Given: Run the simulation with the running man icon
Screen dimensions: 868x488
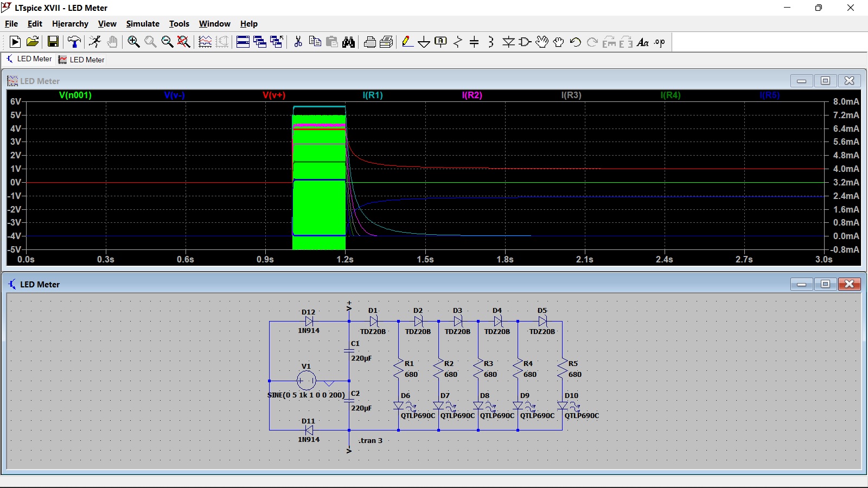Looking at the screenshot, I should click(x=95, y=42).
